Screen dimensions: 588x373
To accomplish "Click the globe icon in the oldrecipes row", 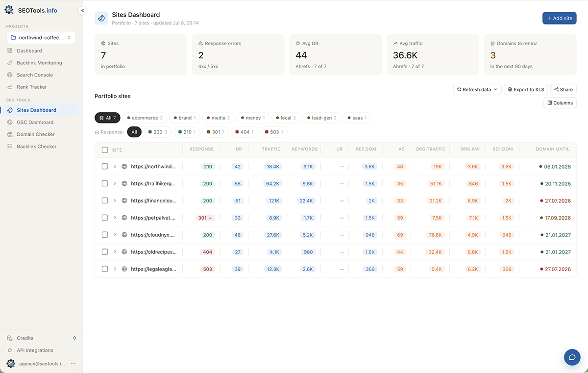I will (124, 252).
